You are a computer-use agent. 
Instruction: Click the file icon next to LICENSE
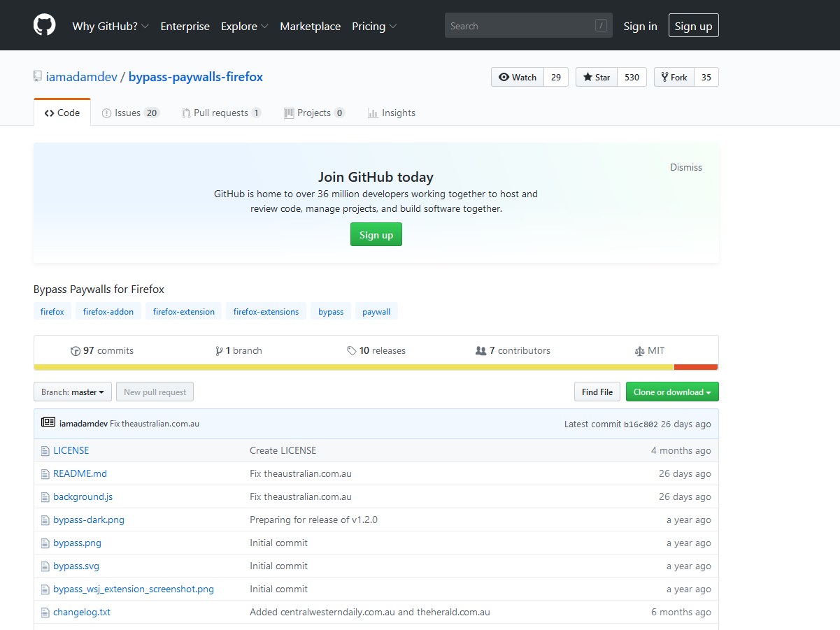coord(45,450)
